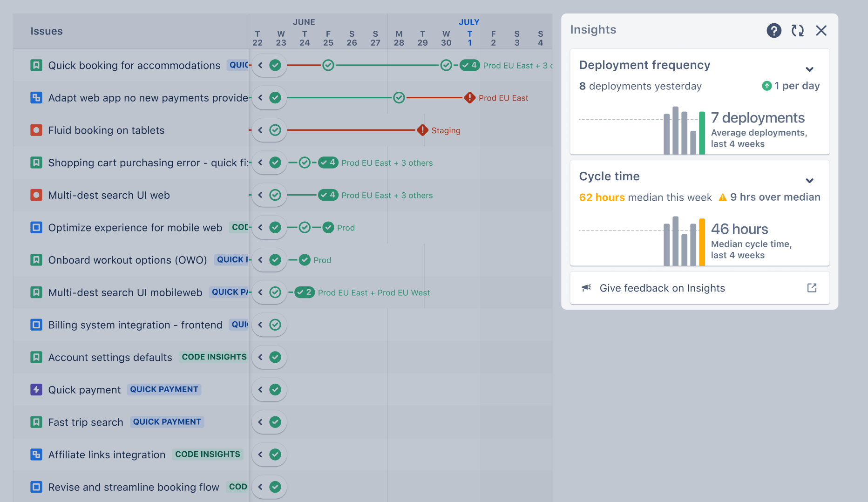Image resolution: width=868 pixels, height=502 pixels.
Task: Close the Insights panel
Action: click(x=821, y=30)
